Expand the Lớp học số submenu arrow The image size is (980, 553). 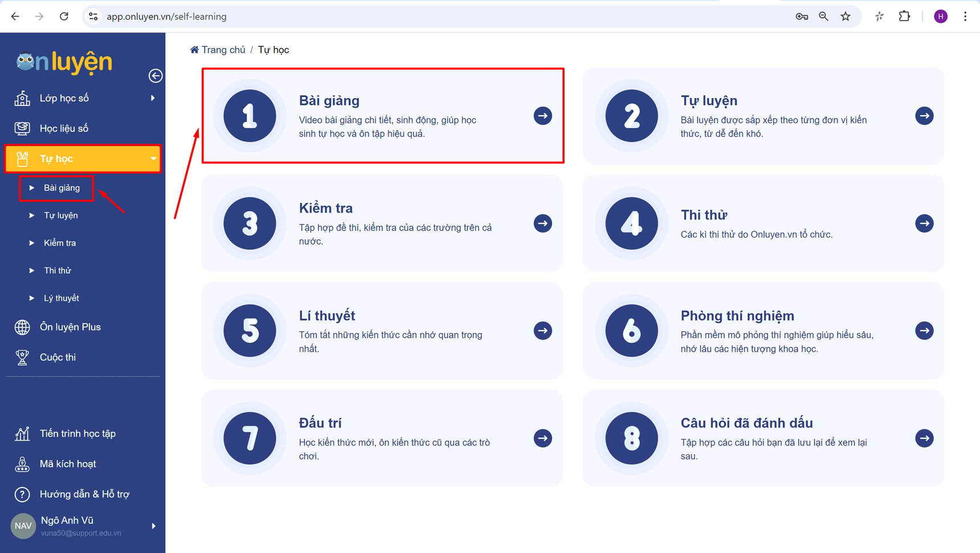tap(152, 97)
